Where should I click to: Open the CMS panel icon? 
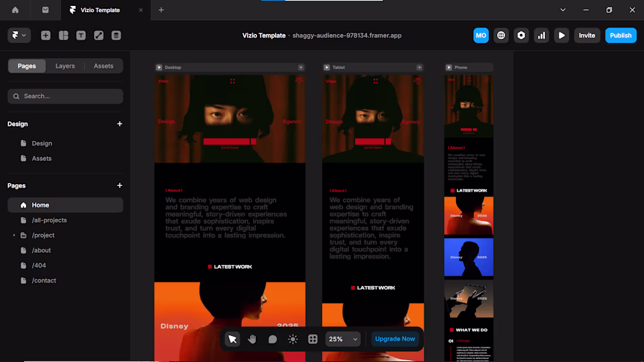click(116, 35)
